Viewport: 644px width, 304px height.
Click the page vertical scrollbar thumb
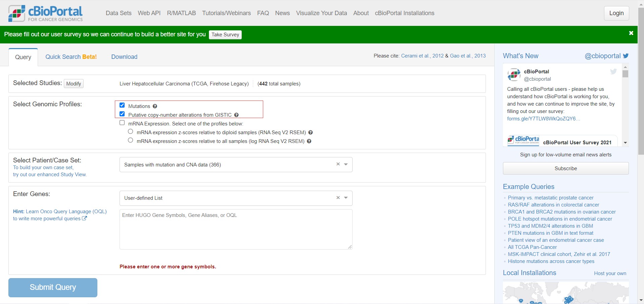[641, 81]
